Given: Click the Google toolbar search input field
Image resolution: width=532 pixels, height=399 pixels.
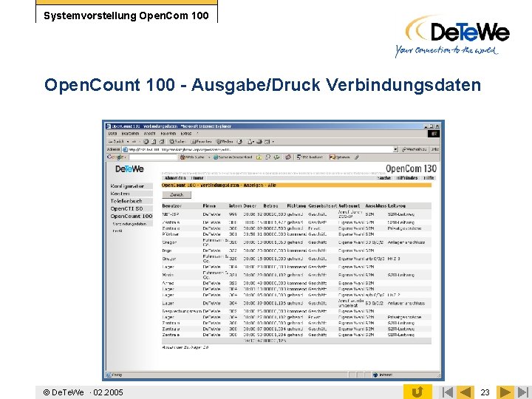Looking at the screenshot, I should [x=154, y=157].
